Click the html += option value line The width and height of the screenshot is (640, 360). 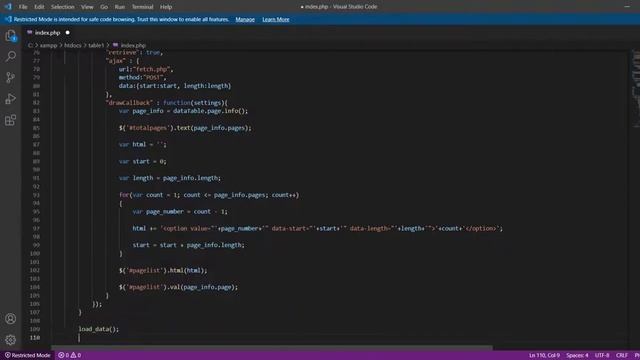click(318, 229)
